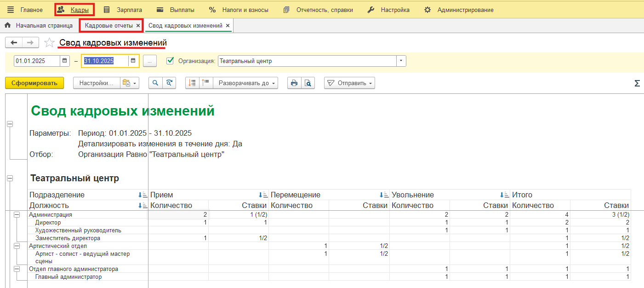Open the main menu hamburger icon

tap(10, 10)
